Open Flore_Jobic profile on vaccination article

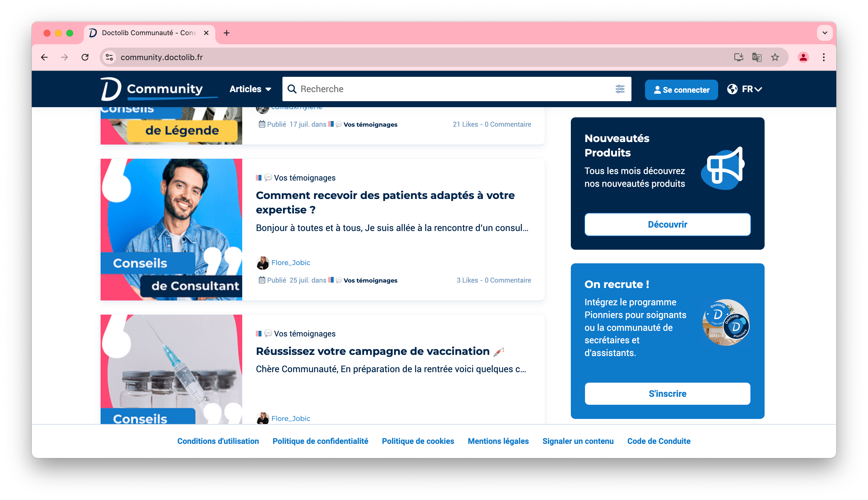[290, 418]
